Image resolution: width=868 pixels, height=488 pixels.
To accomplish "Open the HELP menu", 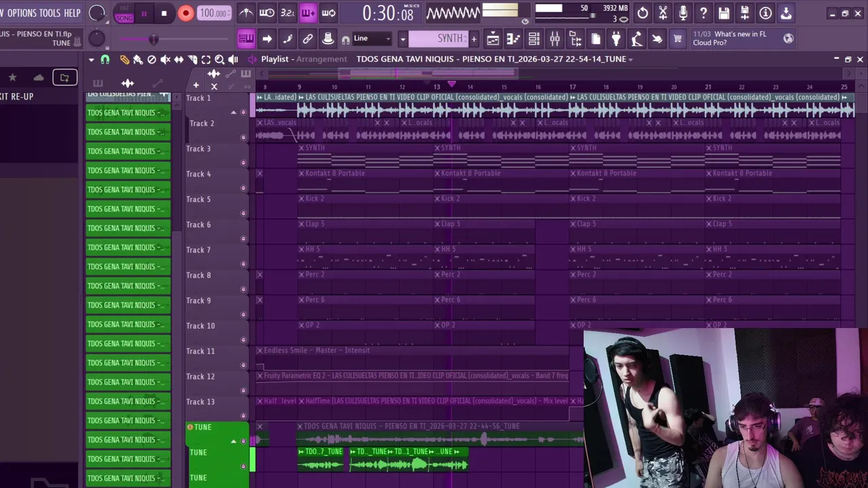I will click(72, 13).
